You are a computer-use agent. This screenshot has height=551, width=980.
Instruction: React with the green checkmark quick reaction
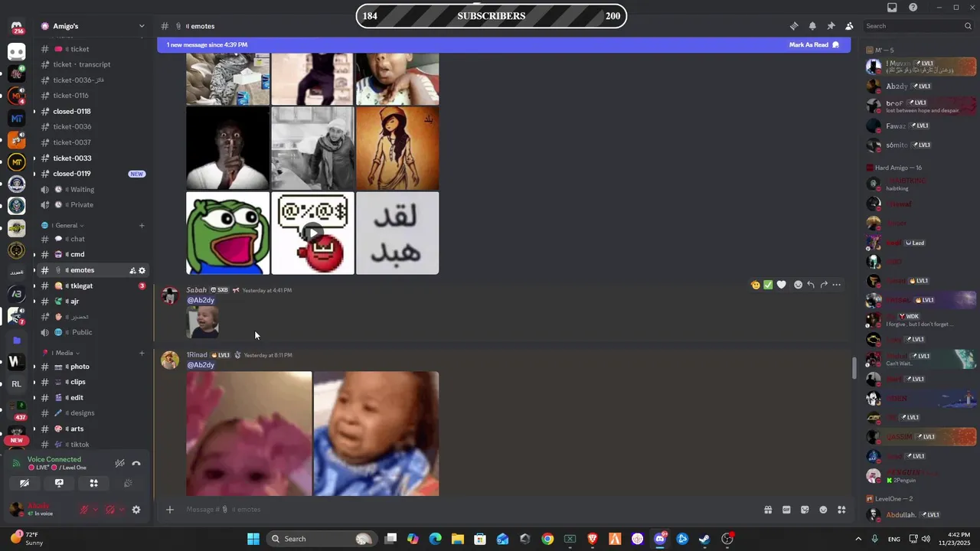(x=768, y=285)
